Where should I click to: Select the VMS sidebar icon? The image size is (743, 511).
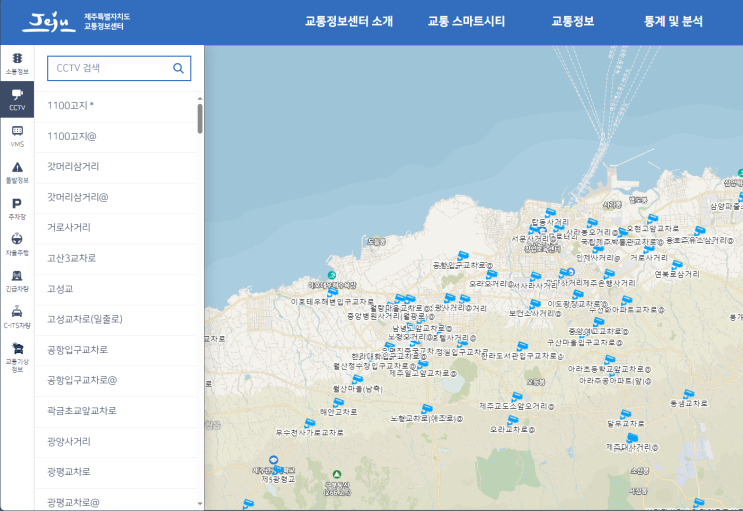[17, 135]
